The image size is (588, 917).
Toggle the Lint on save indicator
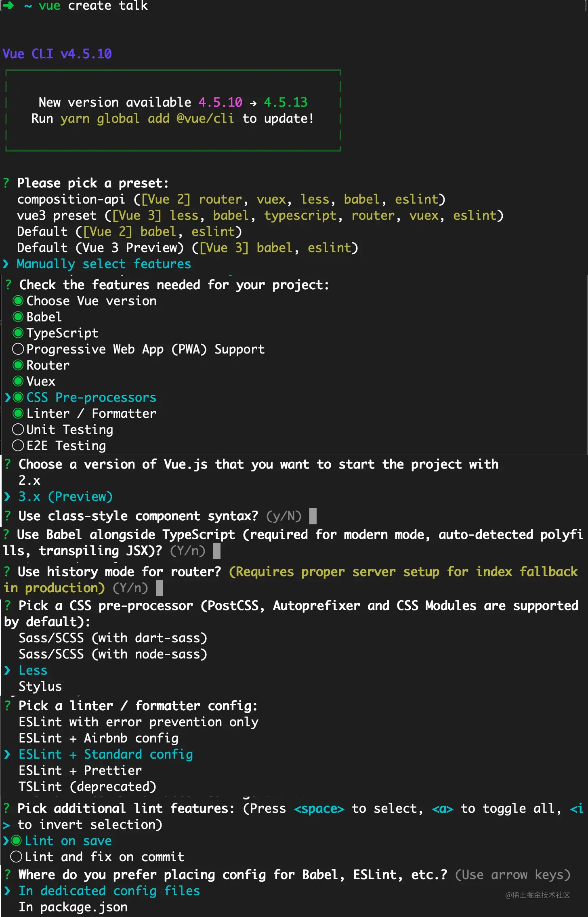[16, 841]
